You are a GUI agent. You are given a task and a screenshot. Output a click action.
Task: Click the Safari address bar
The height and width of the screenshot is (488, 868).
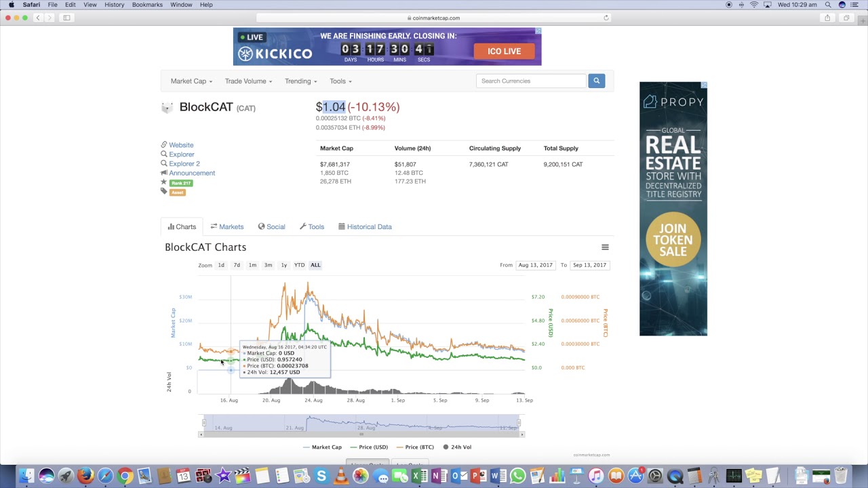click(x=434, y=18)
